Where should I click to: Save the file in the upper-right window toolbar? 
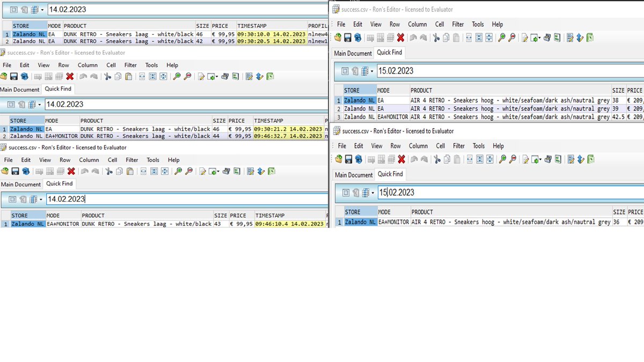pos(348,38)
